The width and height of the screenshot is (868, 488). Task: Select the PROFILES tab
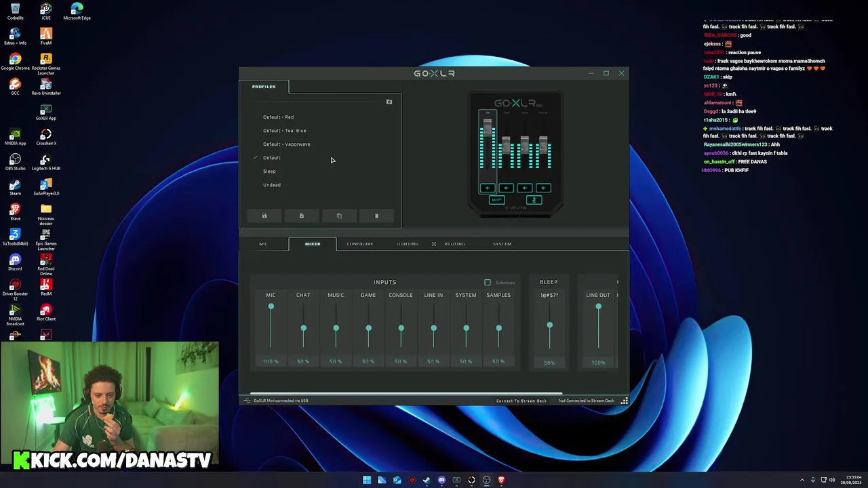[x=264, y=87]
